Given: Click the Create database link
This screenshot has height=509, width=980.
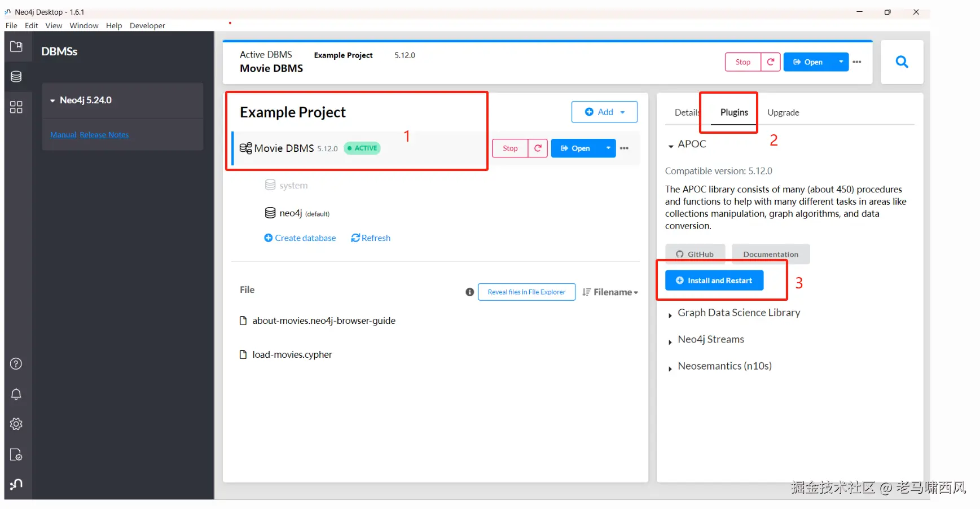Looking at the screenshot, I should [300, 238].
